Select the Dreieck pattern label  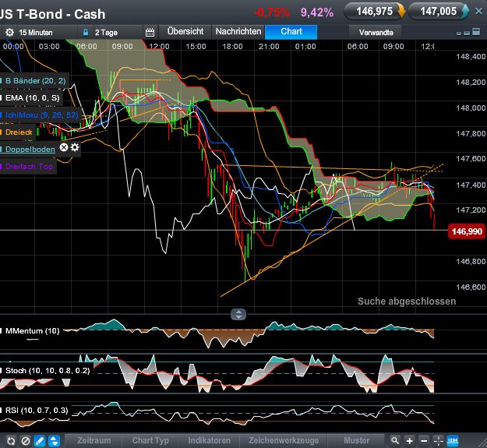click(18, 132)
